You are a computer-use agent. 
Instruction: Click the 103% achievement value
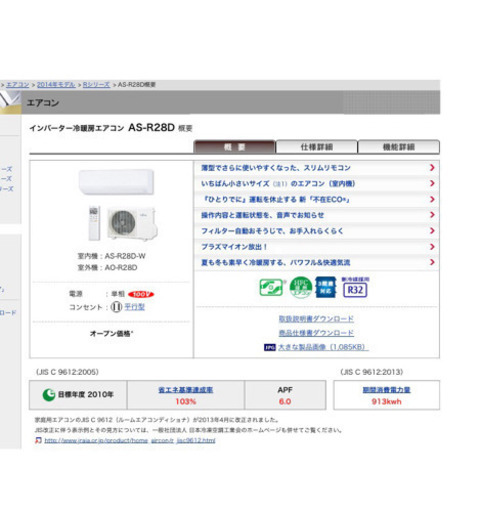[186, 402]
